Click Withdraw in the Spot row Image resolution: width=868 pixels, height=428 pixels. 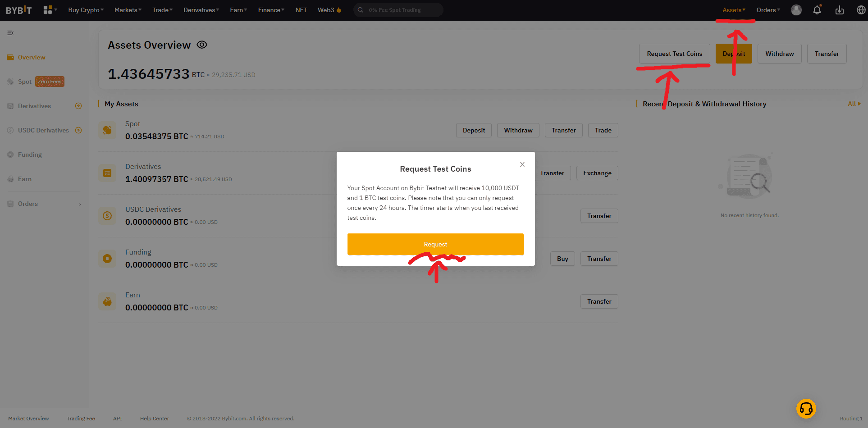click(518, 130)
